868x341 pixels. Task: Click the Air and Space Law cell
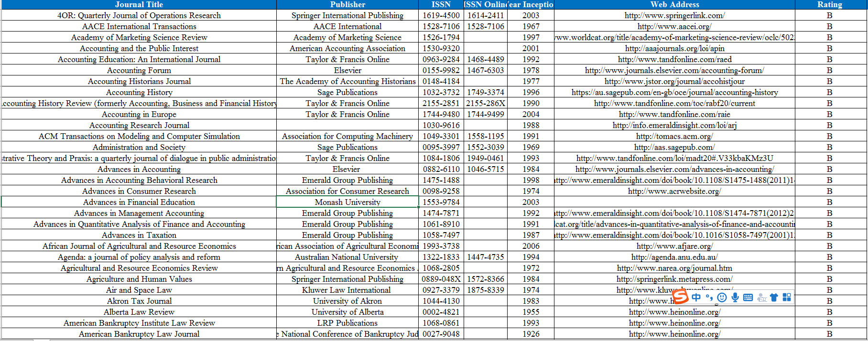tap(139, 290)
